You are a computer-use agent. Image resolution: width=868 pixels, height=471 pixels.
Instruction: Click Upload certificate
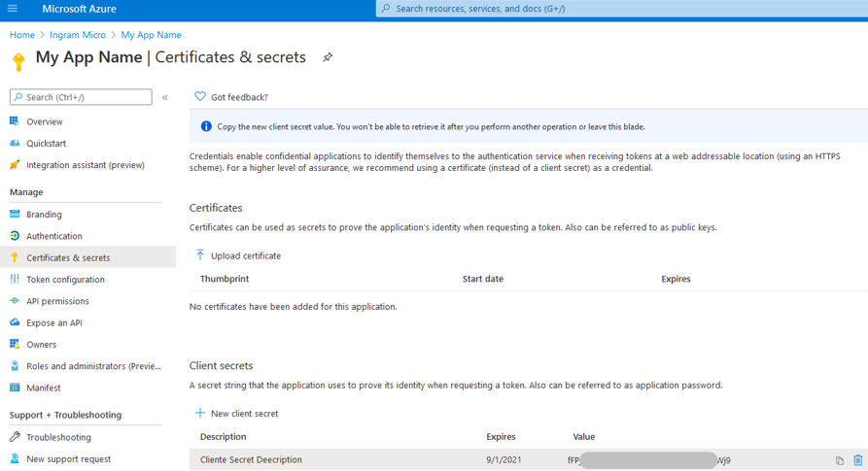click(x=246, y=256)
